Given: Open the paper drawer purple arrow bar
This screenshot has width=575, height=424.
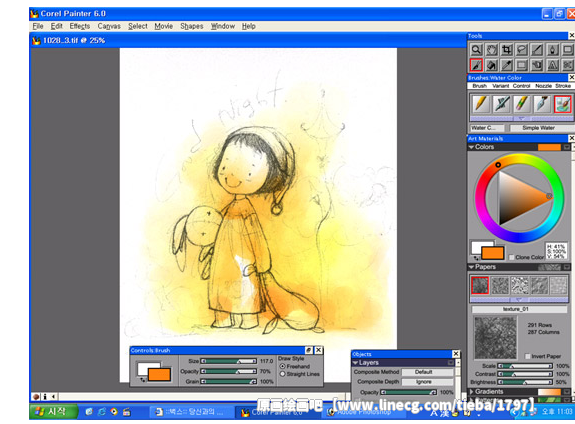Looking at the screenshot, I should pyautogui.click(x=519, y=300).
